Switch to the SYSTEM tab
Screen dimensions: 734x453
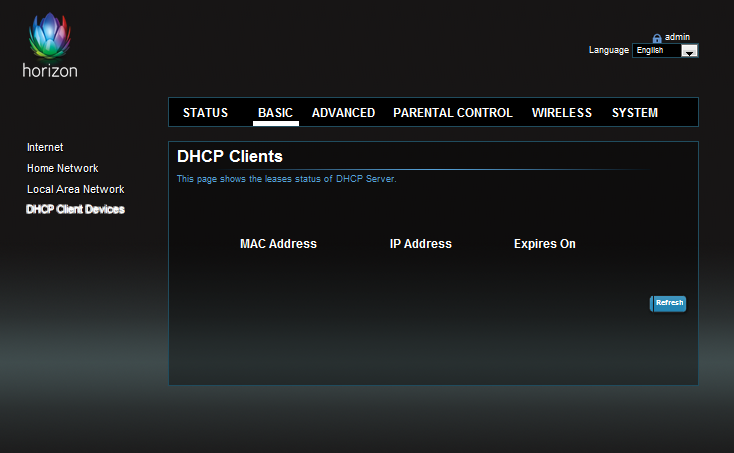point(635,113)
